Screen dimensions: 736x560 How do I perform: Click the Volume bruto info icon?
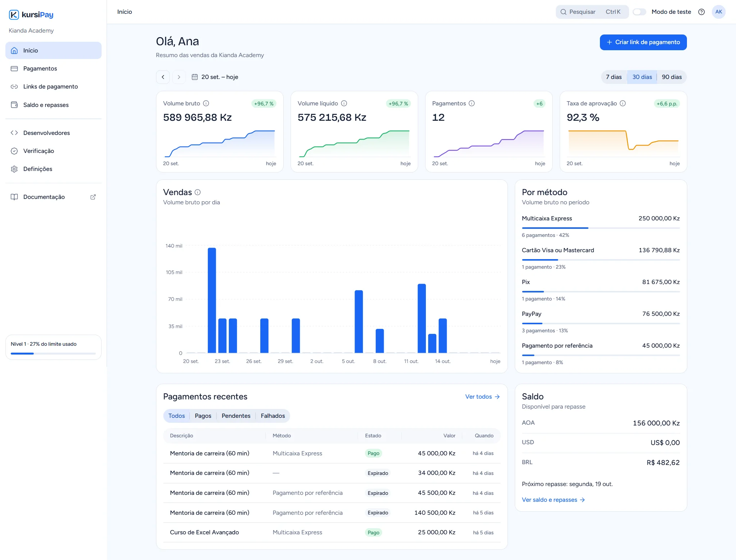[206, 103]
